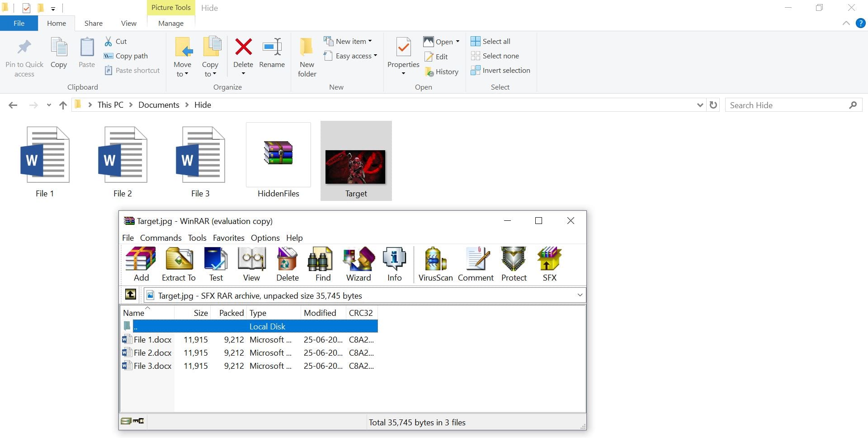Run VirusScan from WinRAR toolbar
868x438 pixels.
[x=435, y=264]
